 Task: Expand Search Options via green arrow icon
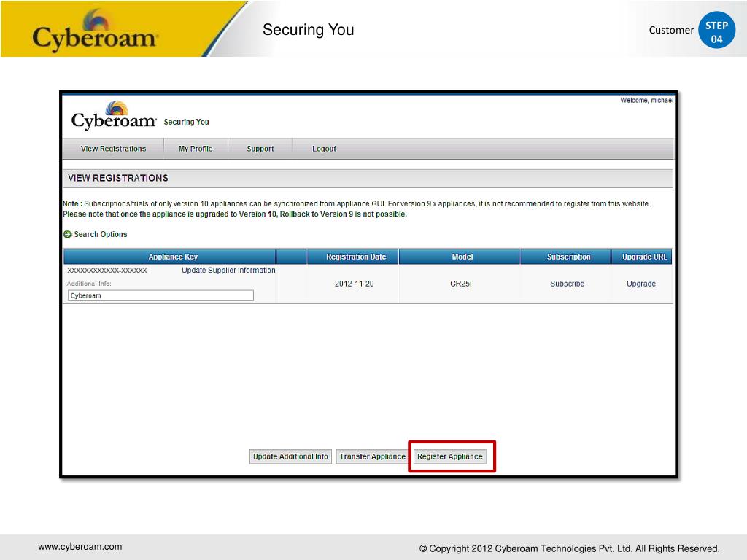coord(68,234)
